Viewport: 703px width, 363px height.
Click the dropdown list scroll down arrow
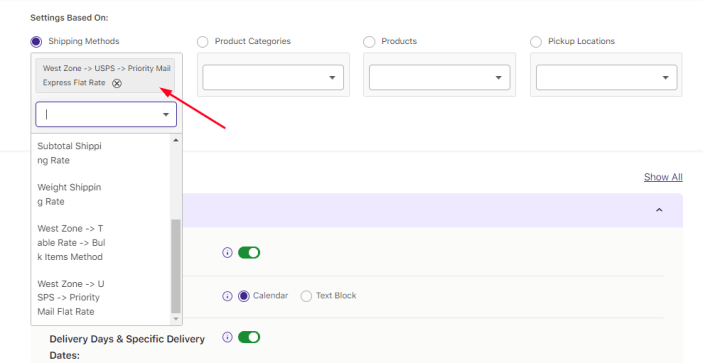tap(176, 319)
